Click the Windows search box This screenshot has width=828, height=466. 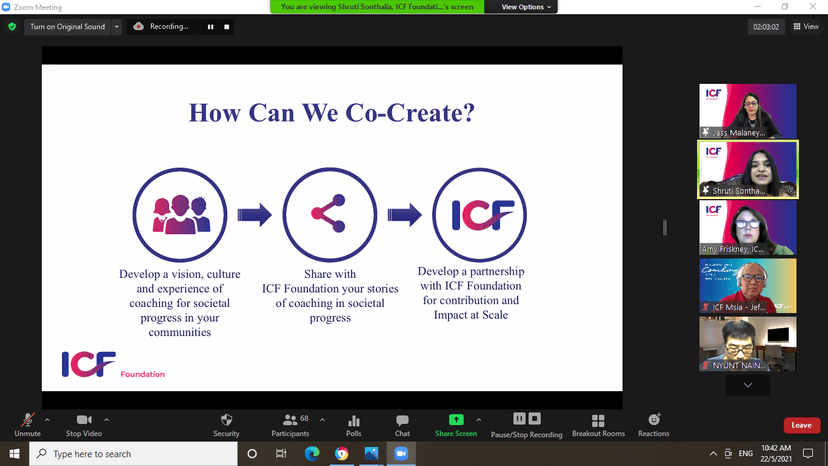133,454
